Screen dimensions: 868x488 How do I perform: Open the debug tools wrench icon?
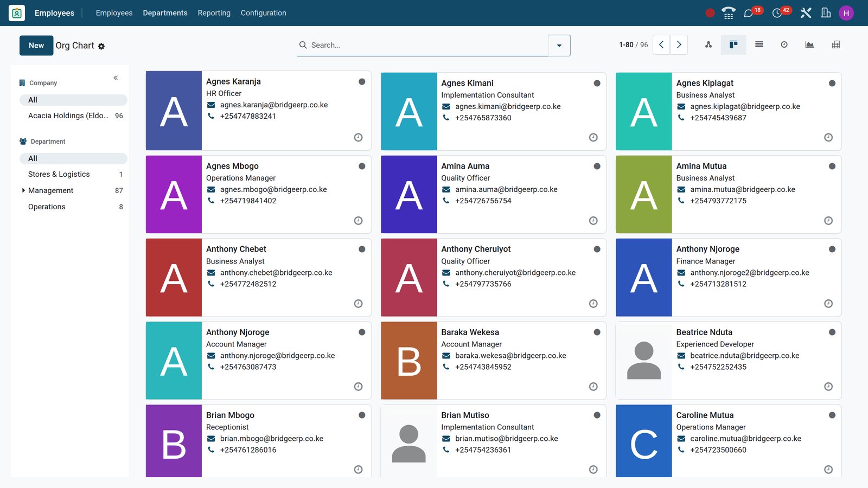(806, 13)
